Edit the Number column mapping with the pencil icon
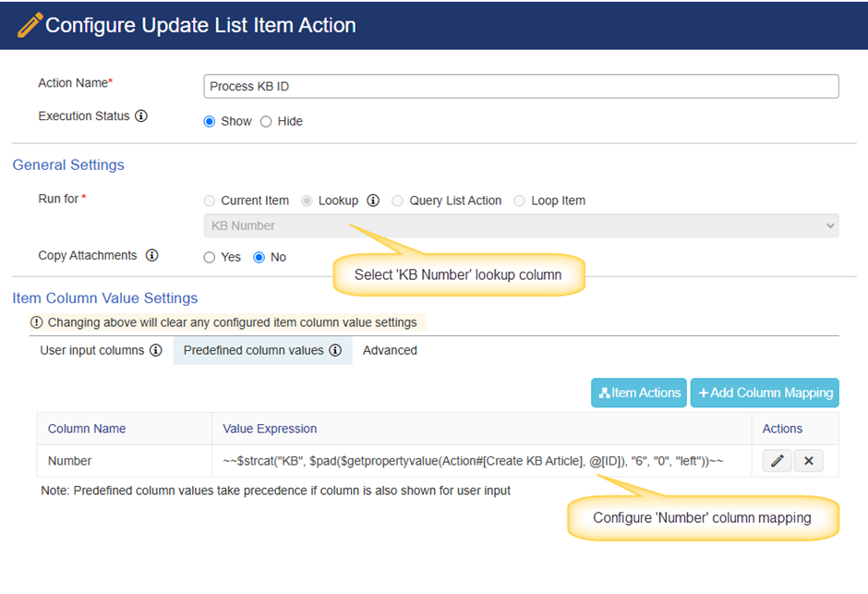This screenshot has width=868, height=594. point(778,461)
